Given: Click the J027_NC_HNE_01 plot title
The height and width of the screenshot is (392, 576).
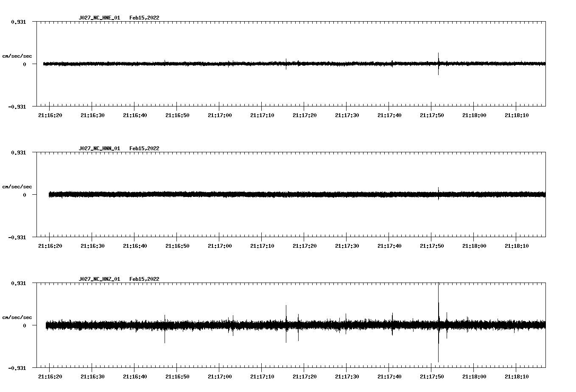Looking at the screenshot, I should [99, 18].
